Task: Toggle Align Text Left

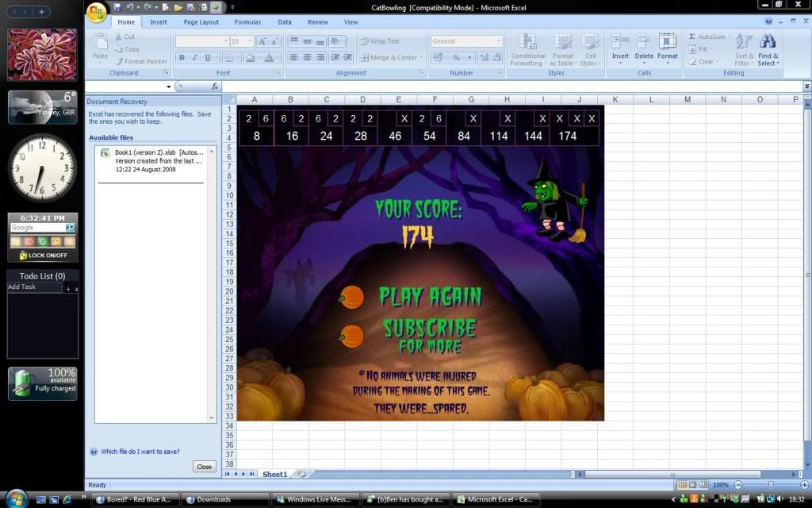Action: [x=294, y=57]
